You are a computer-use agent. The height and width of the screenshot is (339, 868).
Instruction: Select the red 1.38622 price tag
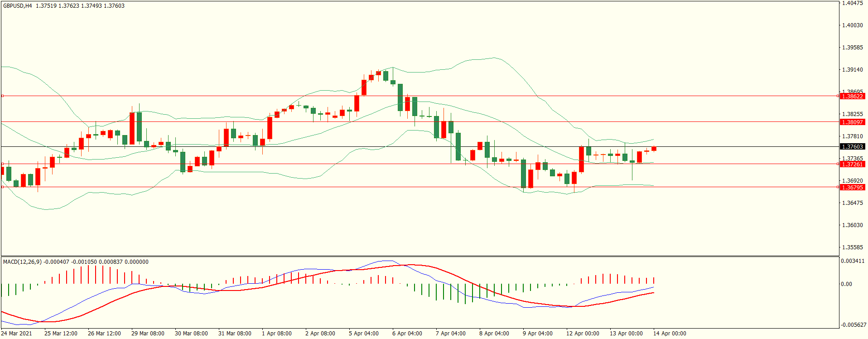click(852, 97)
